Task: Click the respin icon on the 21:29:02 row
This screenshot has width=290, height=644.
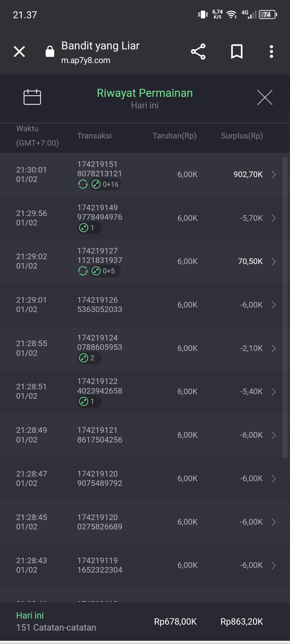Action: [x=83, y=271]
